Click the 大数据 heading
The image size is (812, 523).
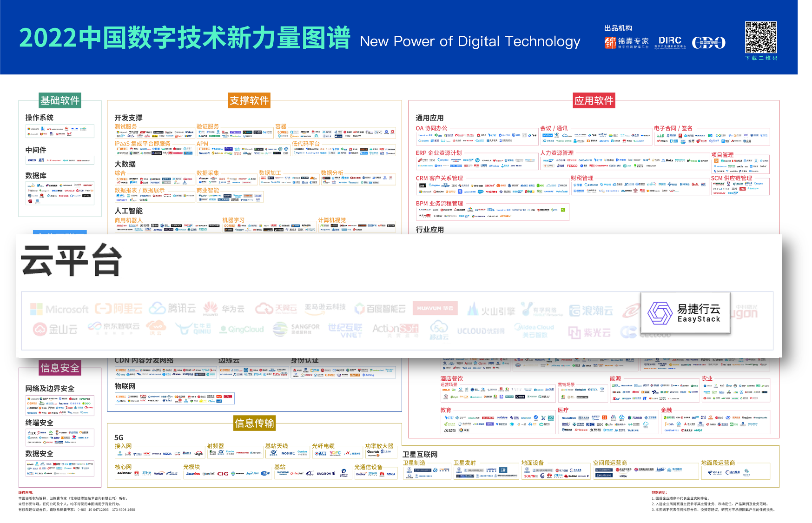coord(125,164)
